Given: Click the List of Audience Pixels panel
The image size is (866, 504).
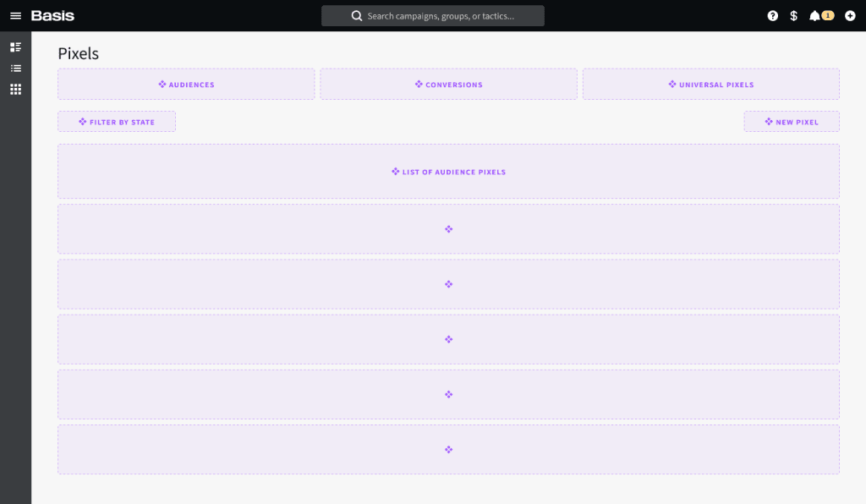Looking at the screenshot, I should click(448, 172).
